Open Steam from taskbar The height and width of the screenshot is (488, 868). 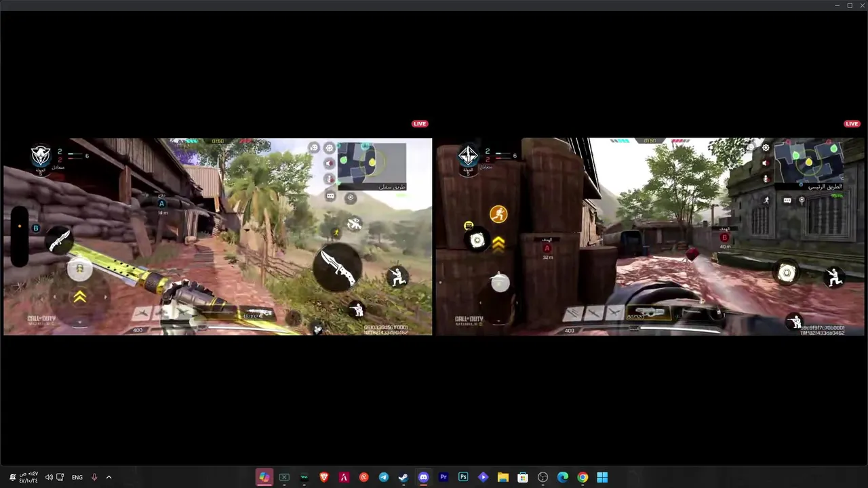click(403, 477)
